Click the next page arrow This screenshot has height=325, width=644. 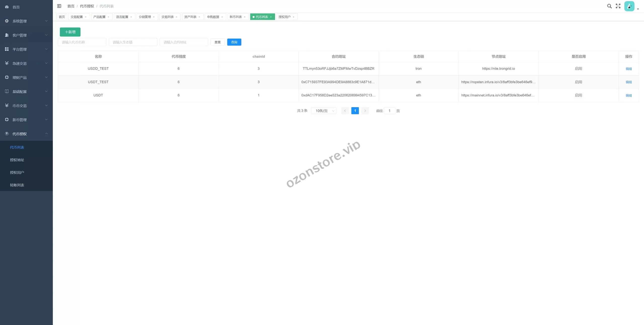pos(365,111)
